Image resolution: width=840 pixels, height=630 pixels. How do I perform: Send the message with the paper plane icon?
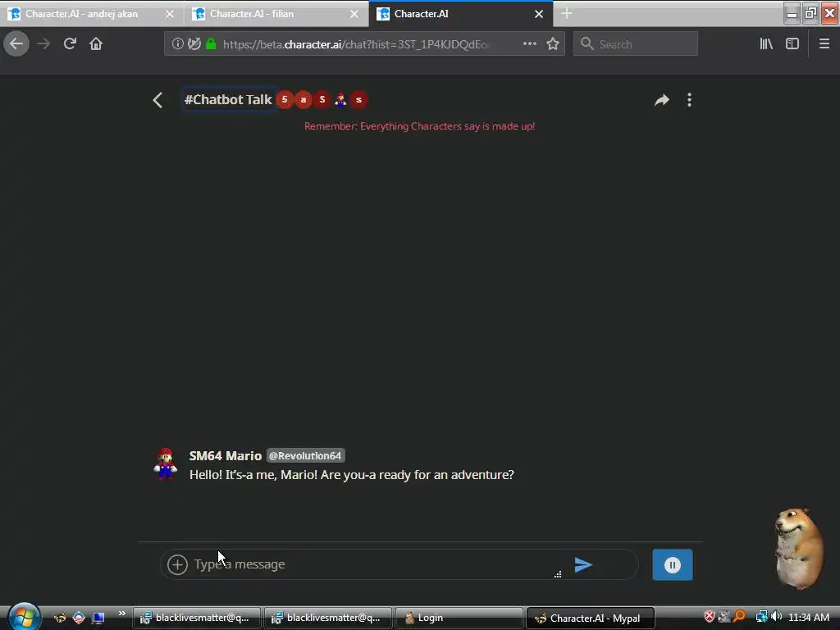583,564
